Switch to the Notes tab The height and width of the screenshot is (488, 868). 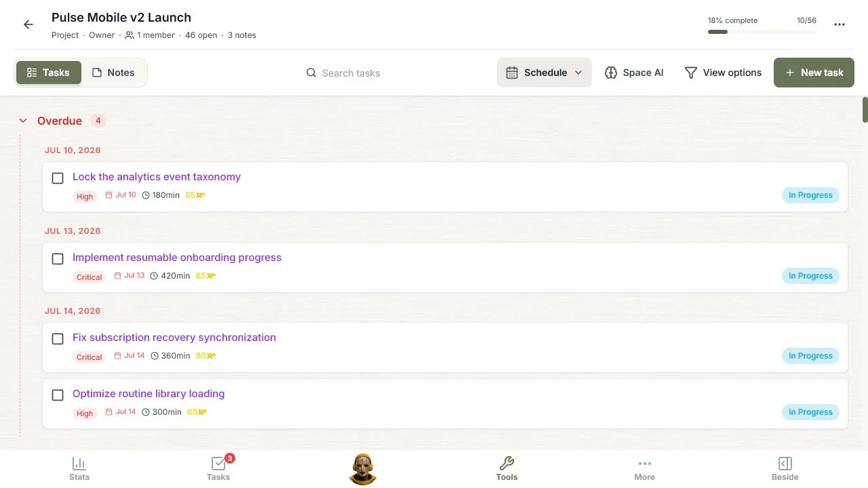[x=113, y=73]
